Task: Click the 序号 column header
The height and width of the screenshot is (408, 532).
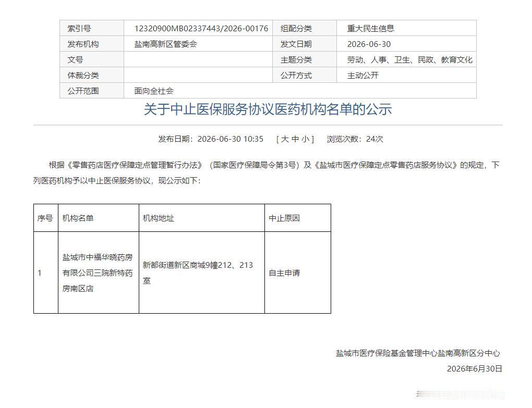Action: click(46, 218)
